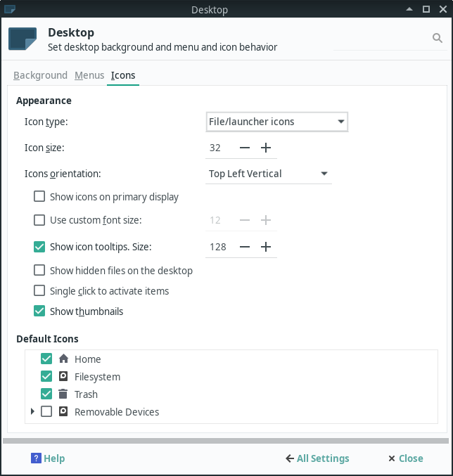Switch to the Menus tab
This screenshot has height=476, width=453.
pyautogui.click(x=89, y=75)
